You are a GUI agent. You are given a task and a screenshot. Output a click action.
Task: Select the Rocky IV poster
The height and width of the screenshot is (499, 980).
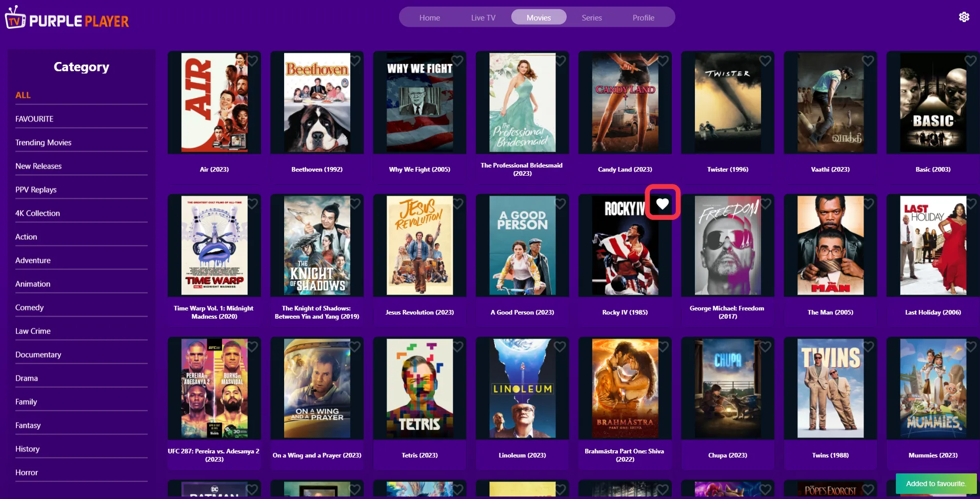coord(625,245)
